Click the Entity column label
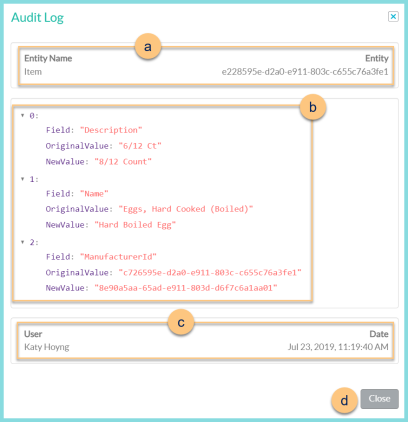Image resolution: width=408 pixels, height=422 pixels. click(x=377, y=58)
